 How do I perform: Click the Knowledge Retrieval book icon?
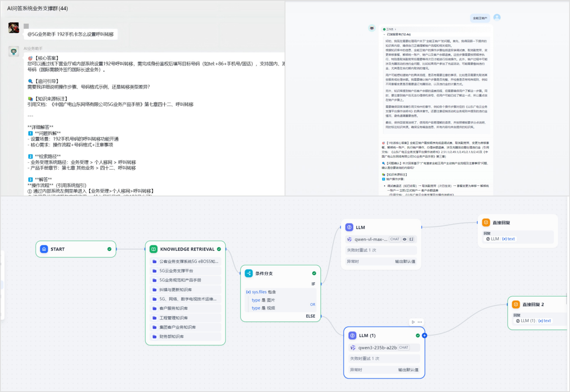click(153, 249)
